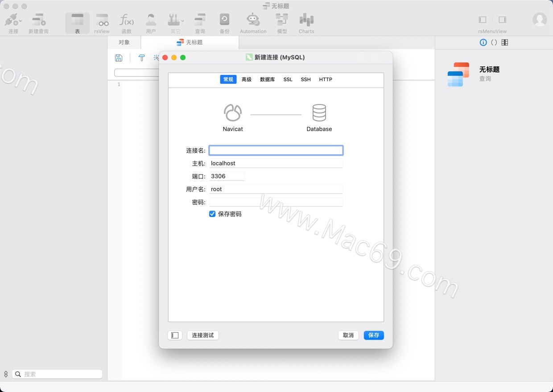This screenshot has height=392, width=553.
Task: Switch to the 对象 (Objects) tab
Action: 124,42
